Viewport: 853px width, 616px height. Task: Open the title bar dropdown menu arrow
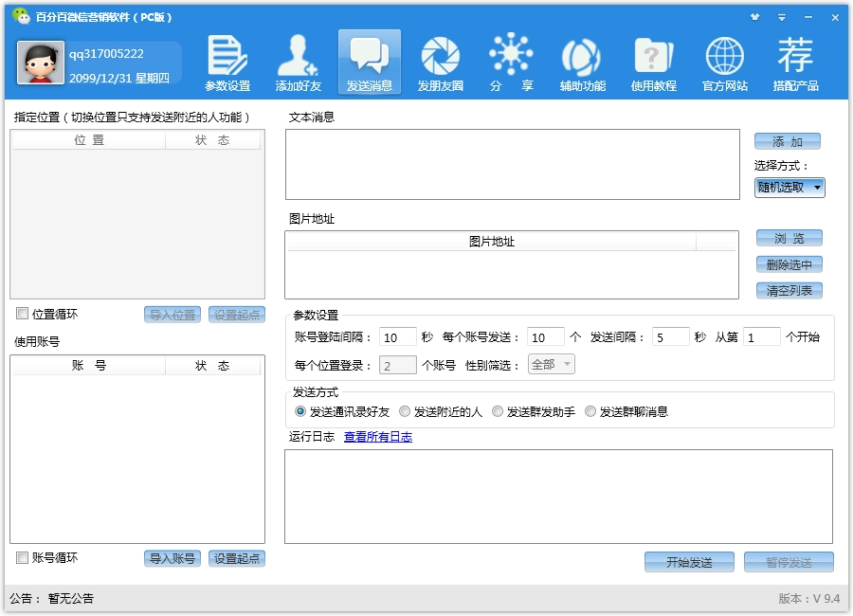click(x=782, y=17)
